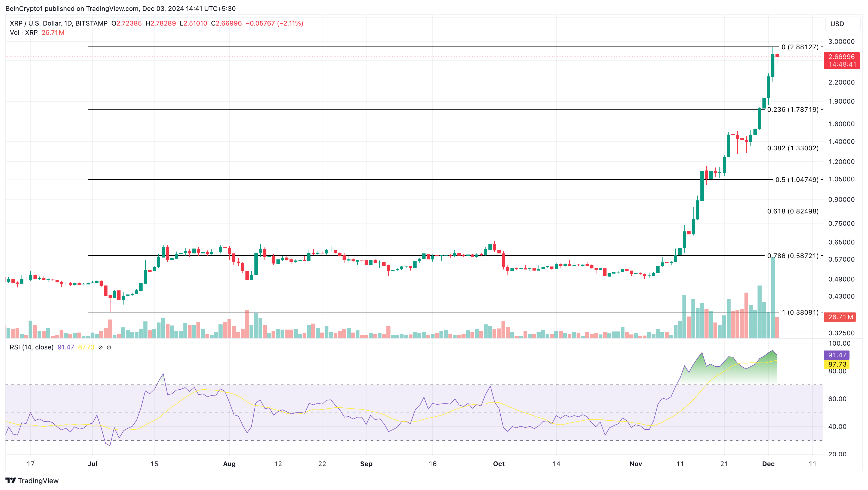Click the Aug label on time axis

pos(229,464)
